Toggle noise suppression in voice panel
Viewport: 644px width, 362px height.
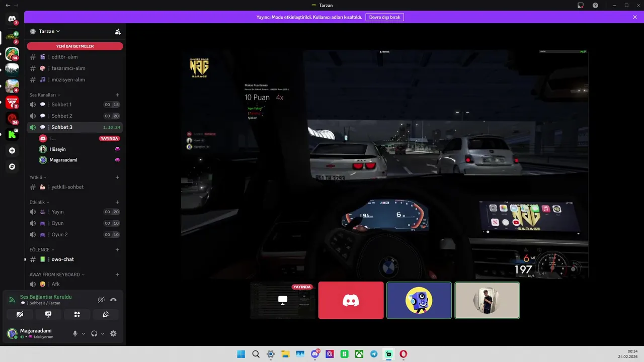click(x=101, y=300)
